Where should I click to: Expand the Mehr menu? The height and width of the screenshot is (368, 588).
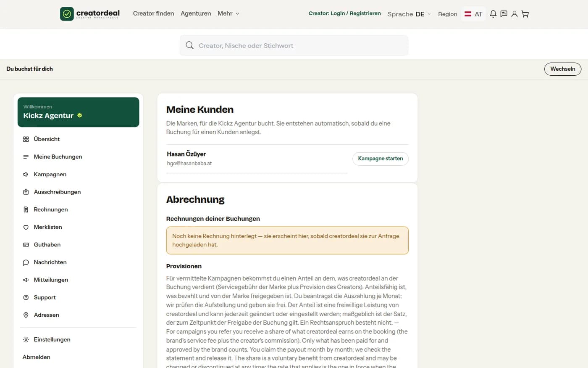pos(228,13)
